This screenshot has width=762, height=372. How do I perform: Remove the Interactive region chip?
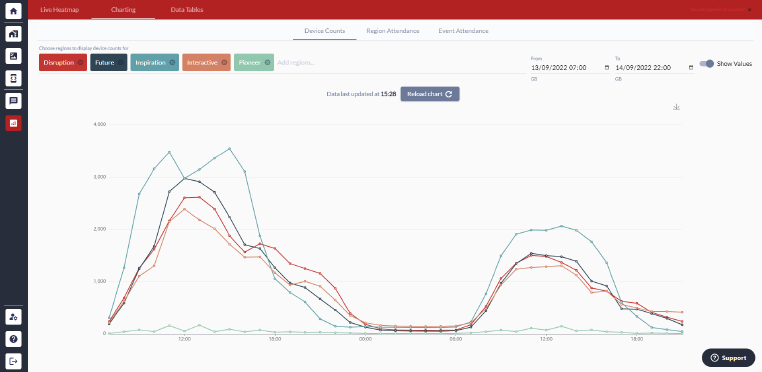[224, 62]
